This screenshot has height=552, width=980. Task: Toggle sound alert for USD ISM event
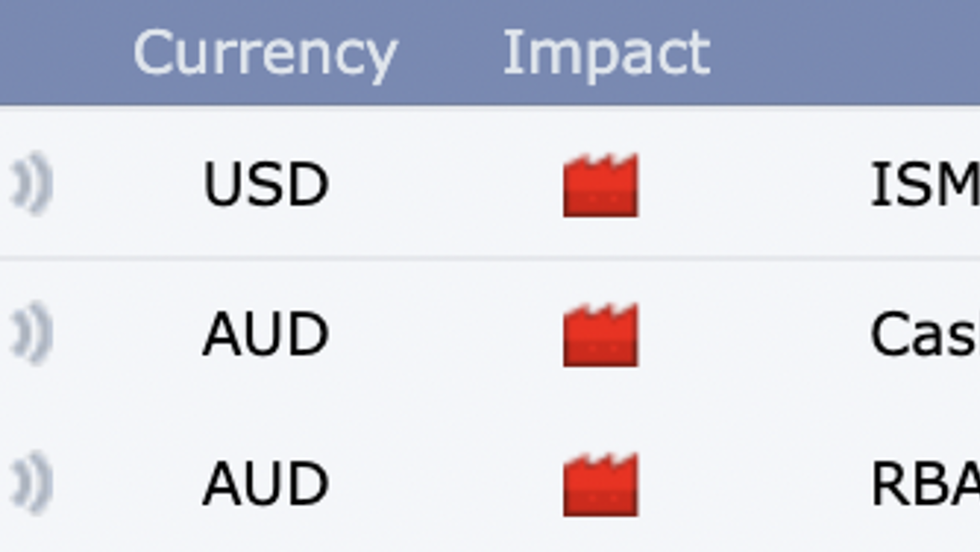32,185
